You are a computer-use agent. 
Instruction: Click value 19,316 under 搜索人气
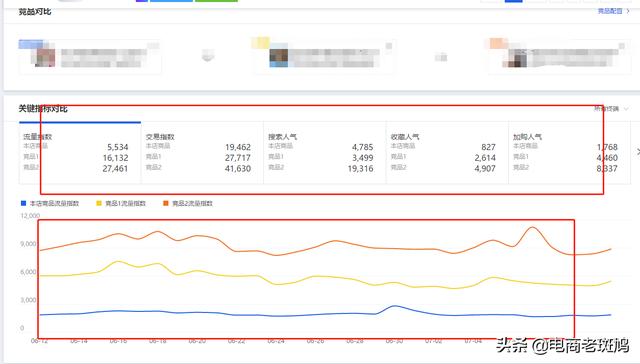[360, 169]
